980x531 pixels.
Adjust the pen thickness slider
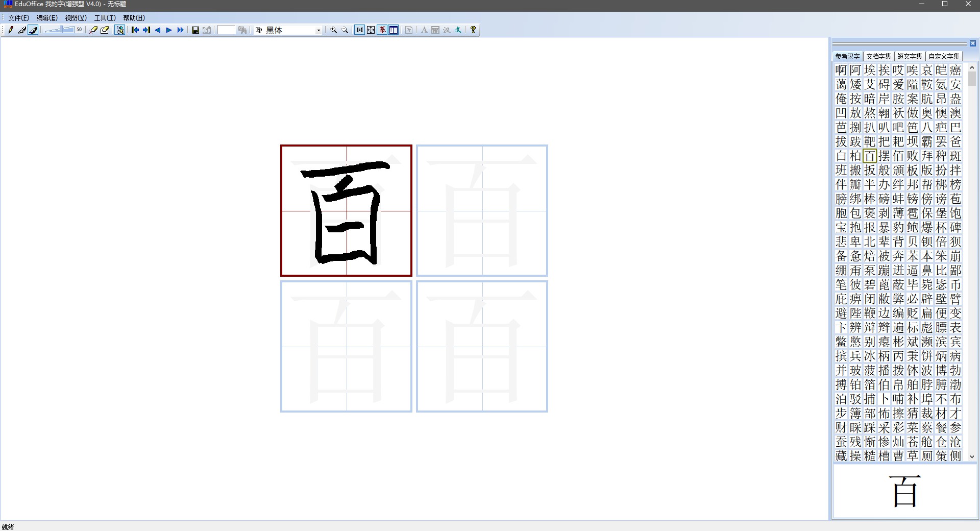pyautogui.click(x=60, y=30)
